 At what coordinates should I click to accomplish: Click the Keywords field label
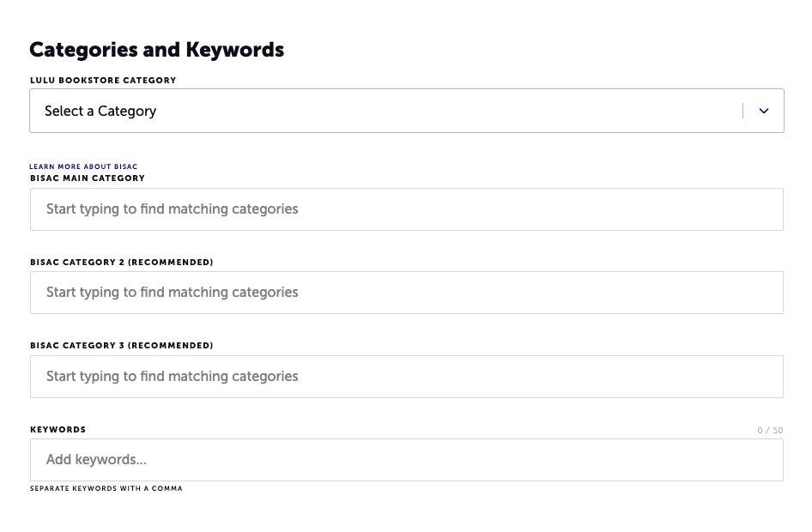(x=58, y=430)
